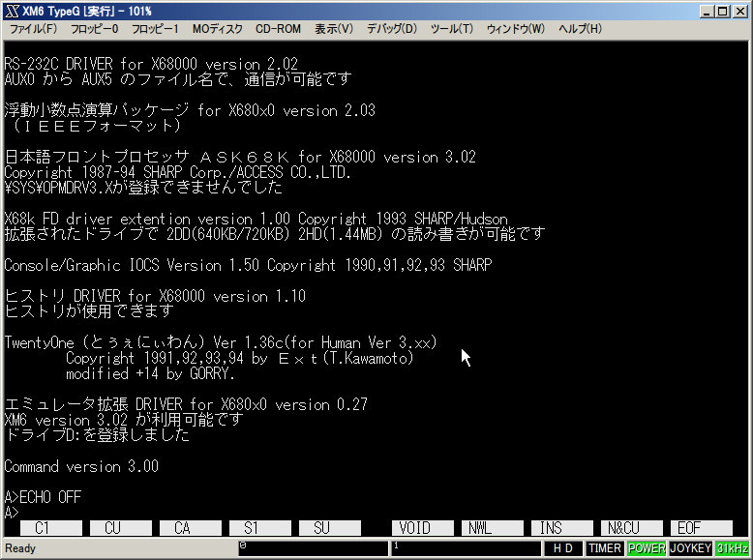Click the CA function key label
The image size is (753, 560).
point(190,528)
